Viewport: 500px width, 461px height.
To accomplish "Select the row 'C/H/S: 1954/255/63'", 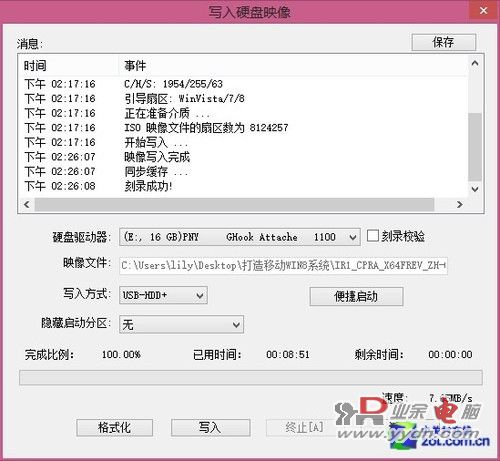I will (243, 84).
